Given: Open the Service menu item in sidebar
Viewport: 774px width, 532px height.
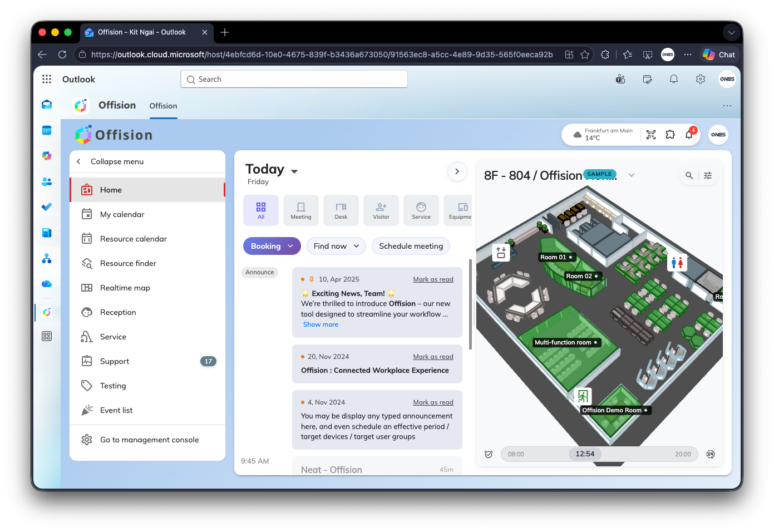Looking at the screenshot, I should pyautogui.click(x=147, y=337).
